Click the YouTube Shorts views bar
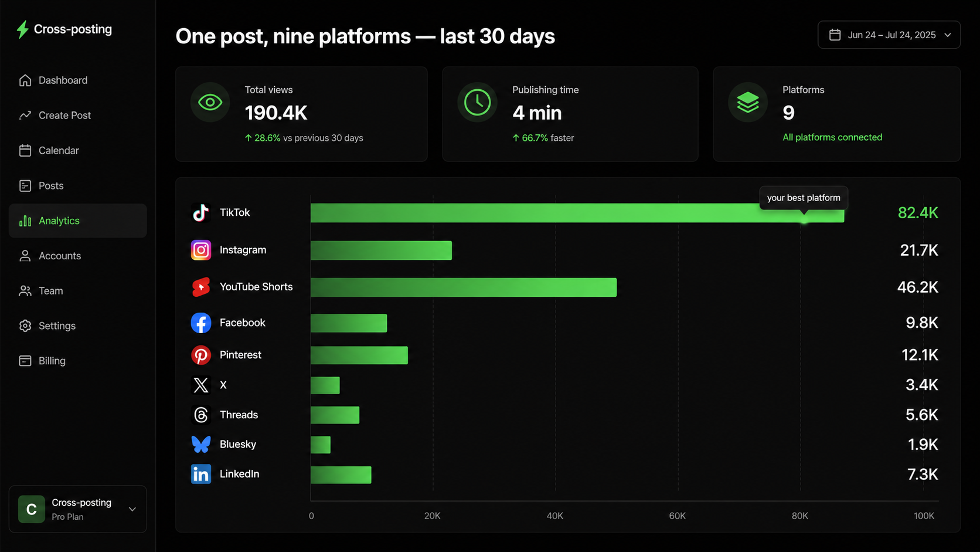 click(464, 287)
